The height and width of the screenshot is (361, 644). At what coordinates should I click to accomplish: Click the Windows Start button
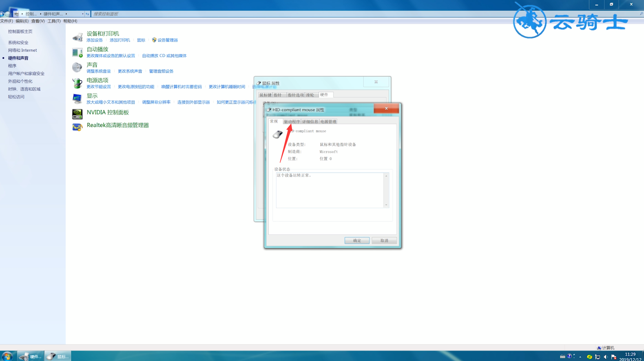point(7,357)
